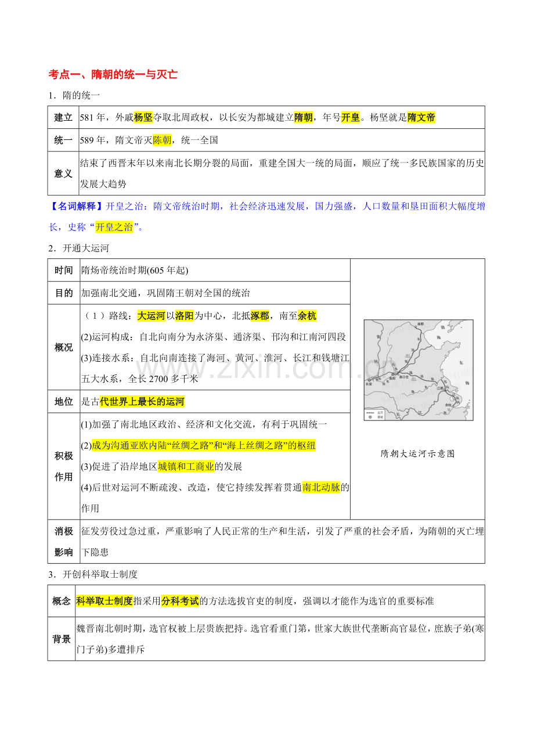Click the highlighted word 涿郡
Image resolution: width=534 pixels, height=756 pixels.
pyautogui.click(x=260, y=316)
